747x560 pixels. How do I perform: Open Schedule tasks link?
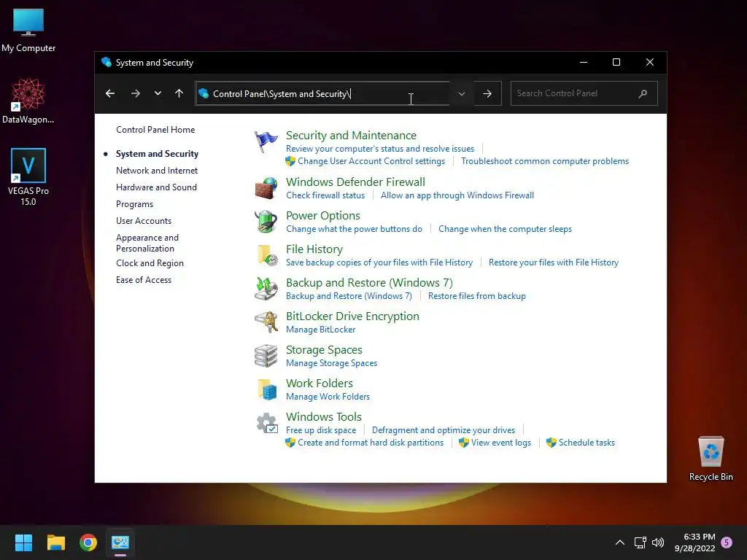587,443
